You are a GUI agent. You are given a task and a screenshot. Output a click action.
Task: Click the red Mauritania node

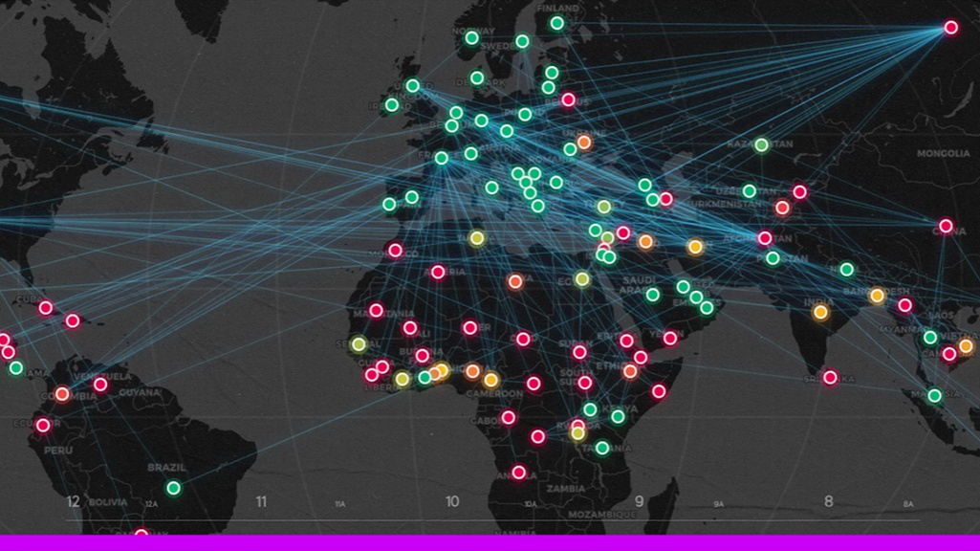[377, 310]
